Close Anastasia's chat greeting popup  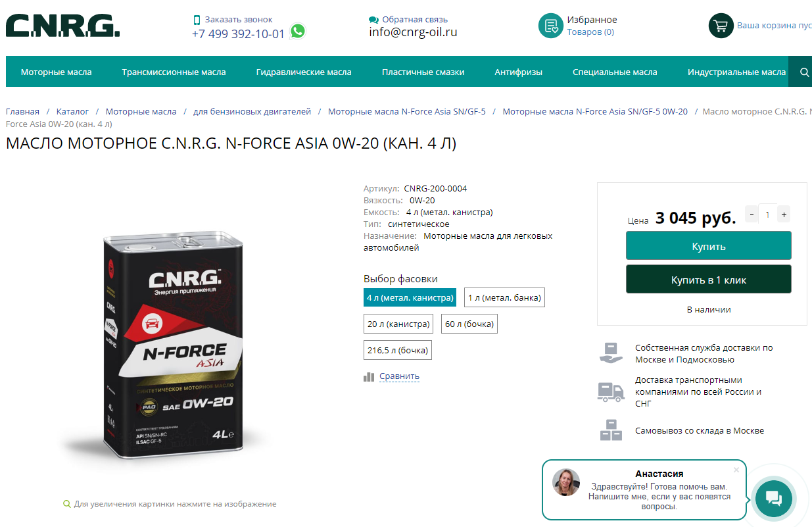coord(736,470)
